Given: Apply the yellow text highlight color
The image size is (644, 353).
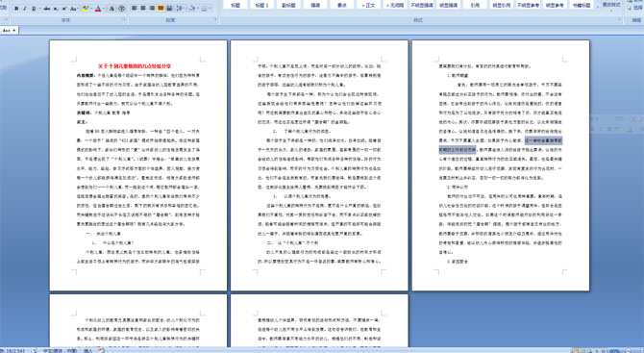Looking at the screenshot, I should pyautogui.click(x=86, y=9).
